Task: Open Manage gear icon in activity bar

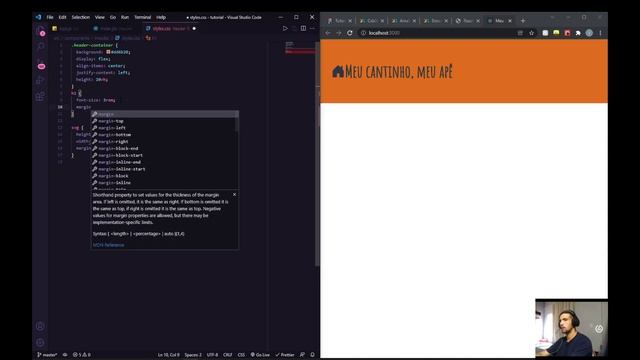Action: (40, 342)
